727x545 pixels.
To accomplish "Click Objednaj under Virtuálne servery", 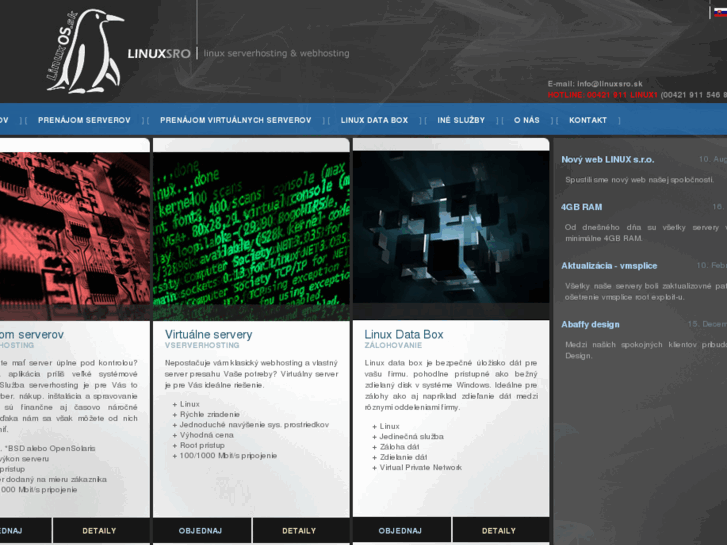I will [201, 531].
